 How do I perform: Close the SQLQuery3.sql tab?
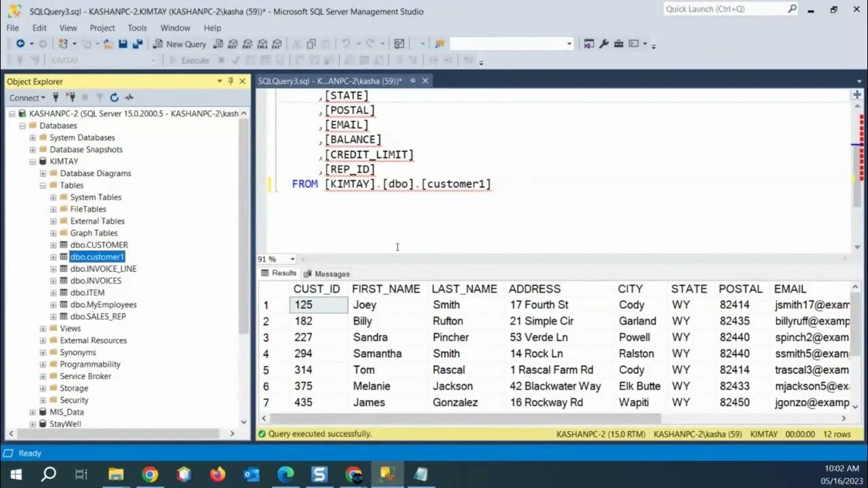(x=425, y=81)
